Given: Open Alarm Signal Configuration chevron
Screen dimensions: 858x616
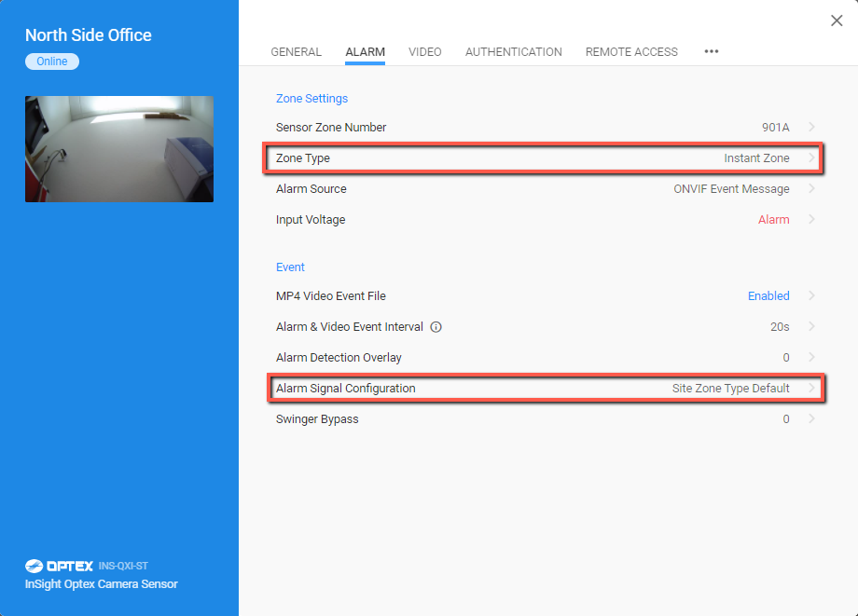Looking at the screenshot, I should [811, 388].
